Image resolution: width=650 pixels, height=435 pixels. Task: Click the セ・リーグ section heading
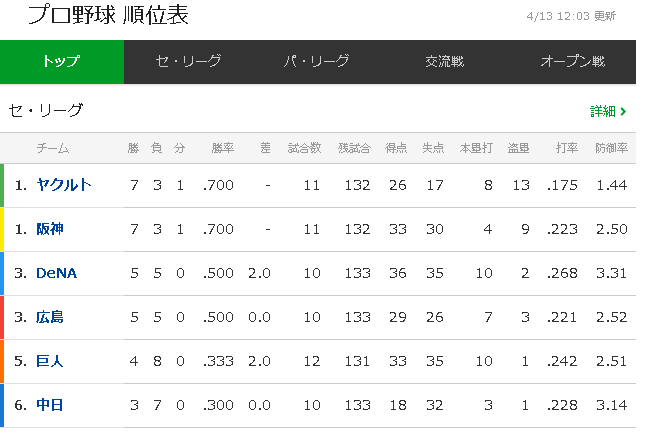46,110
